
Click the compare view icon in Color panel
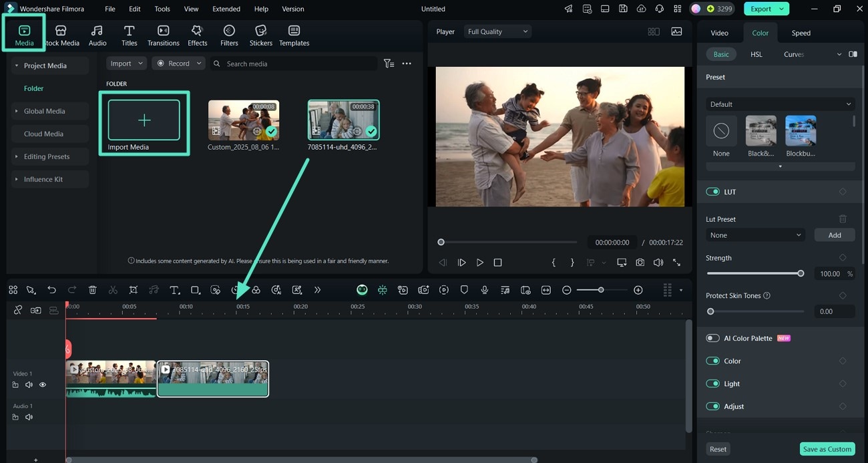pos(853,54)
